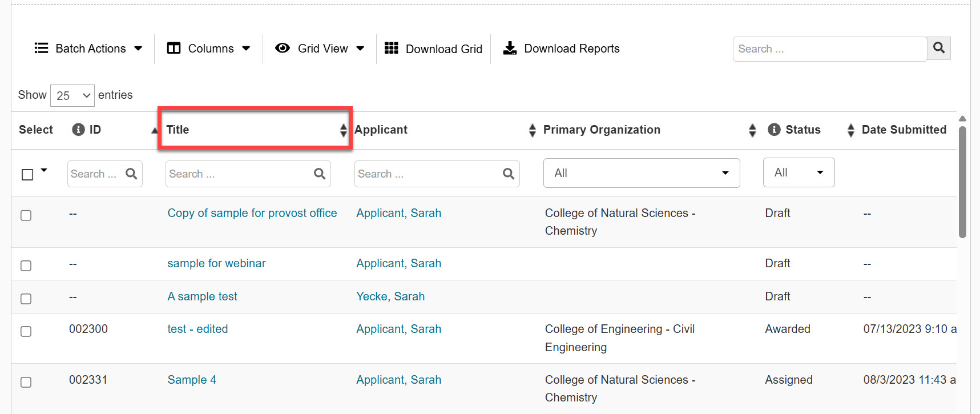The width and height of the screenshot is (980, 414).
Task: Click the magnifier button beside top search
Action: [x=938, y=49]
